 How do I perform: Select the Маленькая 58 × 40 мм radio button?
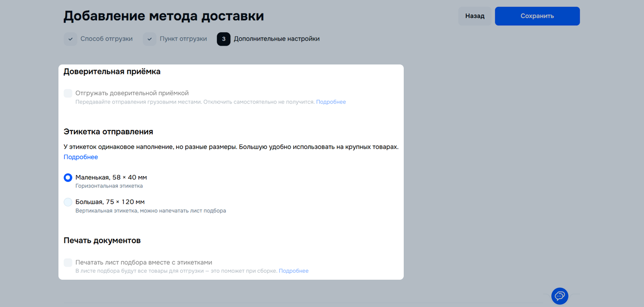68,178
